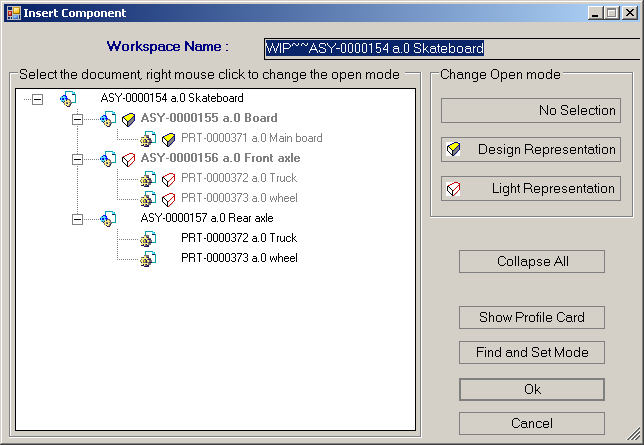Cancel the Insert Component dialog
This screenshot has height=445, width=644.
[531, 423]
